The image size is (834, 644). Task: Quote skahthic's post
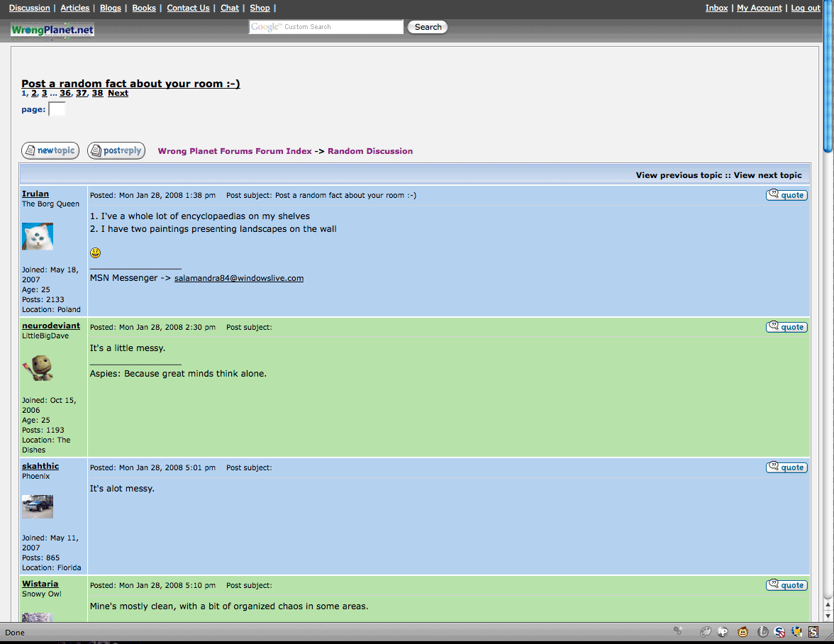[786, 467]
